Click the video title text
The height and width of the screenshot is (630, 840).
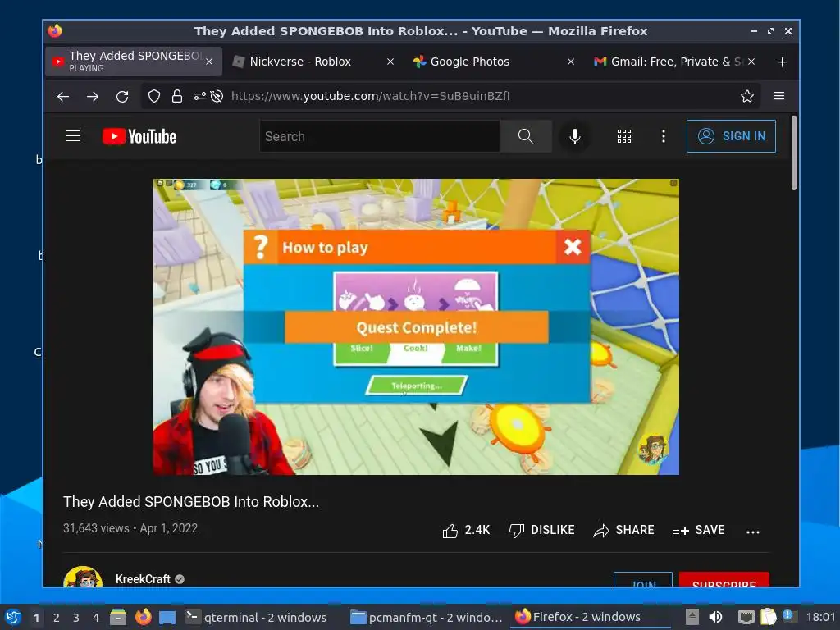coord(190,502)
